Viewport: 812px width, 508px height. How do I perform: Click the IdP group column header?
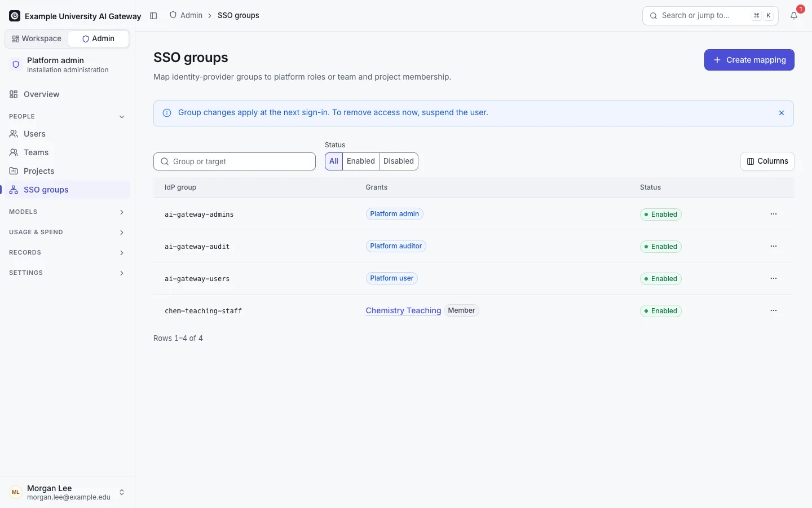click(180, 187)
